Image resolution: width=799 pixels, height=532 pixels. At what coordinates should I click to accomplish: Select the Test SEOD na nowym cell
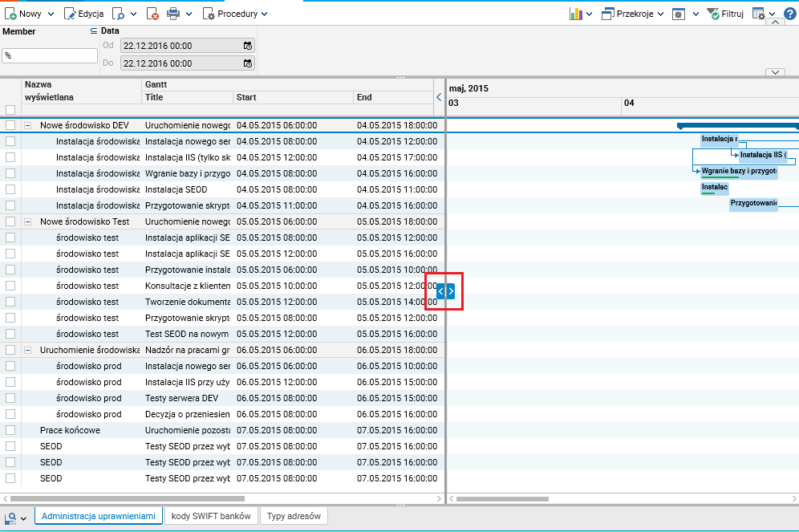coord(187,335)
